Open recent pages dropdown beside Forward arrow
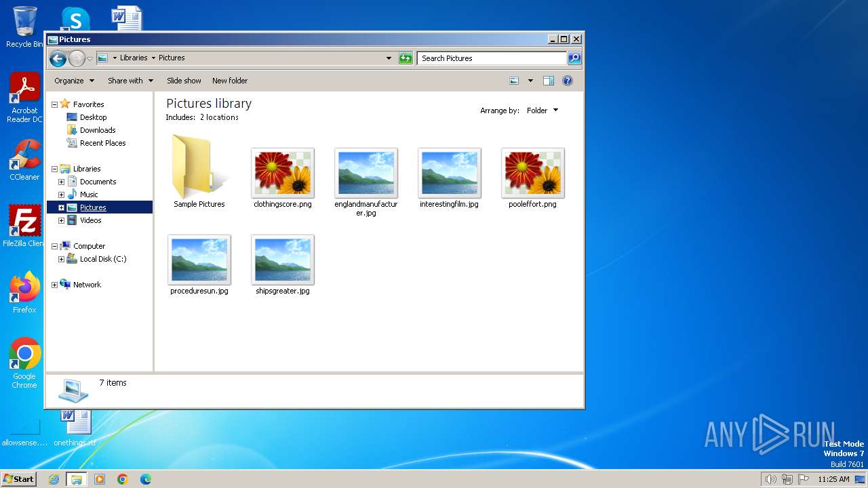868x488 pixels. click(90, 59)
